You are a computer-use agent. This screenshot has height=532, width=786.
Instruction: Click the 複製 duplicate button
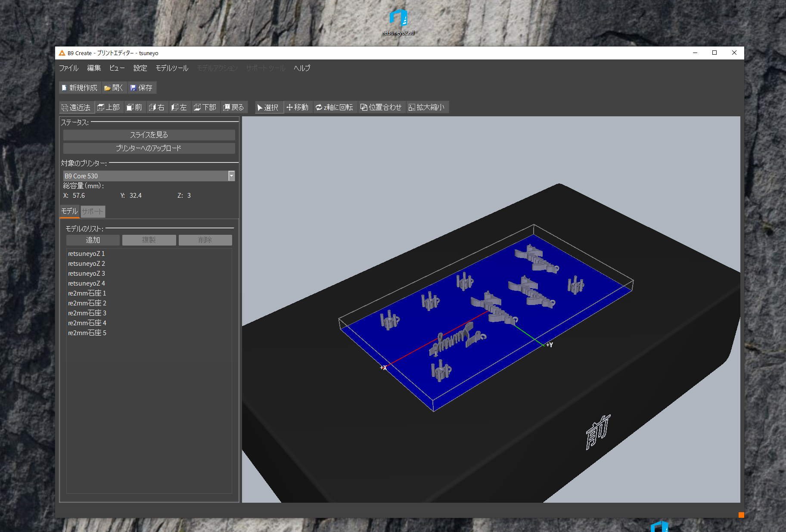click(x=149, y=240)
